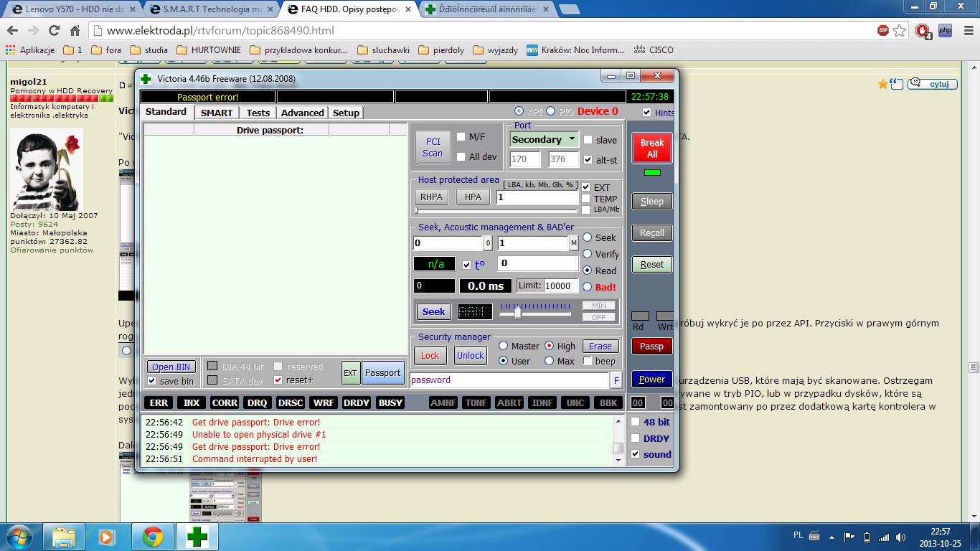Click the Ofiarowanie punktów link

52,250
